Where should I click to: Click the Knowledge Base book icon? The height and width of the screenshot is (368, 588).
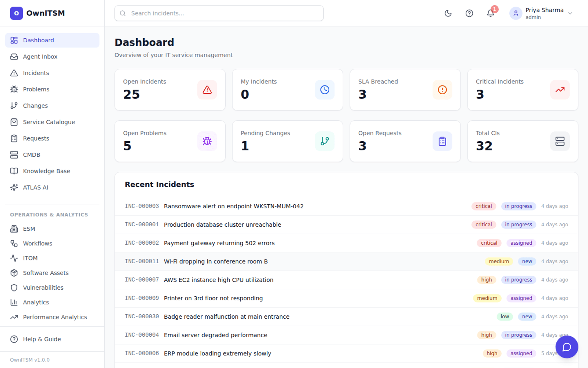(14, 171)
